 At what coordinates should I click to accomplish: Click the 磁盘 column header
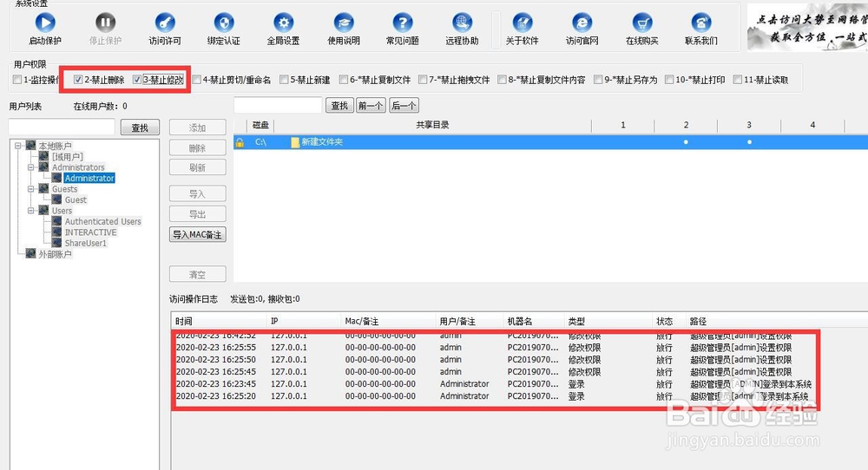tap(260, 125)
